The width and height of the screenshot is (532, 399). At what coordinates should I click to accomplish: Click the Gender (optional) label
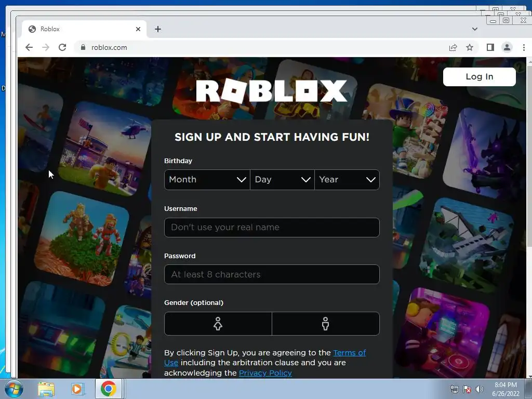194,303
